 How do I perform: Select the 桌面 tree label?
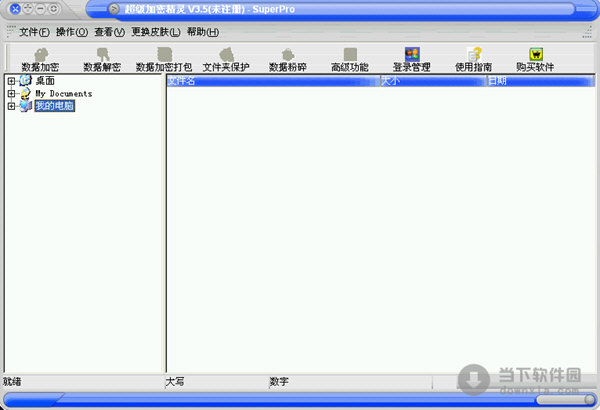[45, 81]
